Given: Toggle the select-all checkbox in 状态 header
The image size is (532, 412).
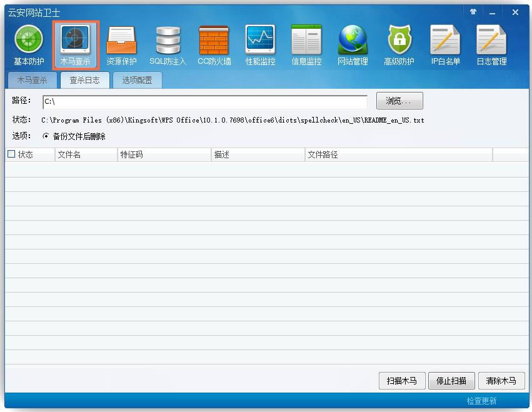Looking at the screenshot, I should tap(11, 154).
